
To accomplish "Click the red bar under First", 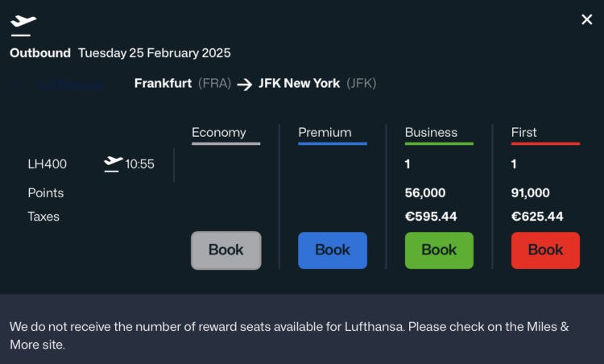I will [x=545, y=144].
